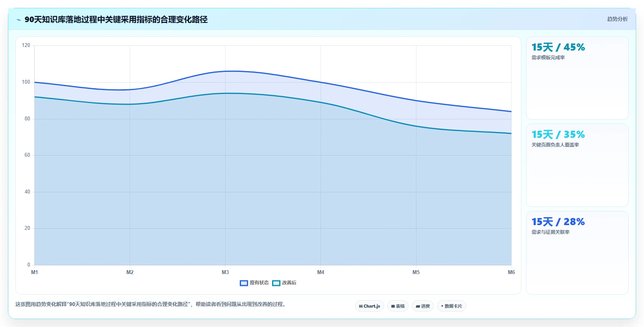
Task: Hide the 改善后 series via legend label
Action: [x=289, y=283]
